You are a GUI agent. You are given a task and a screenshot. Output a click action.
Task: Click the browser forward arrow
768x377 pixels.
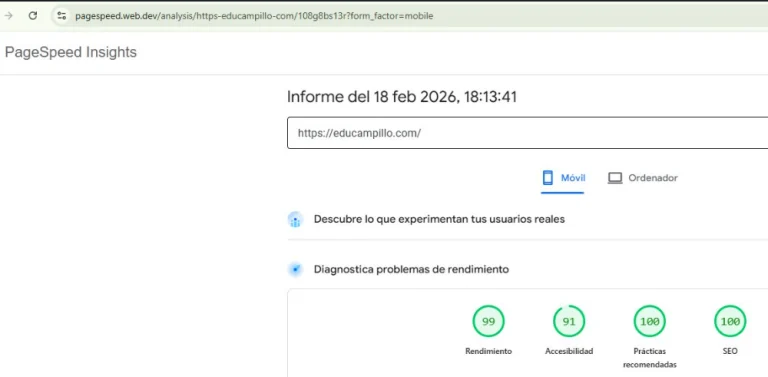coord(9,16)
